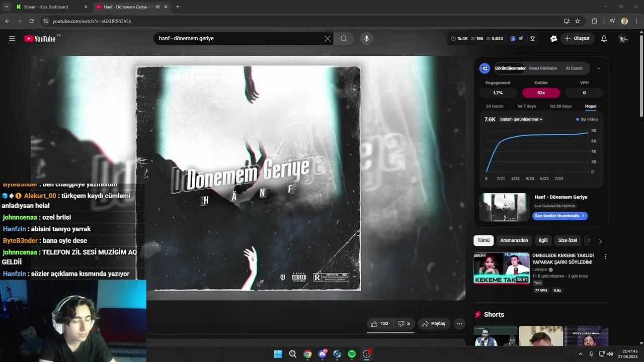Select the İlgili filter chip
644x362 pixels.
tap(543, 241)
